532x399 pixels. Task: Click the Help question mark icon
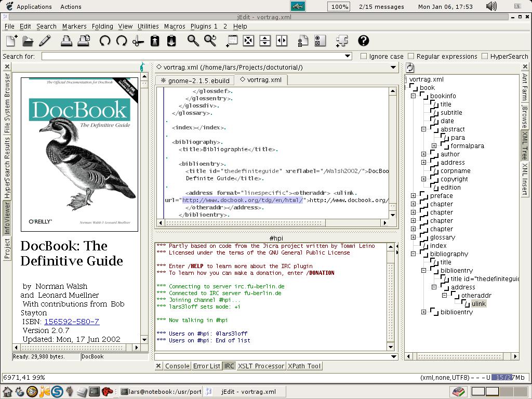coord(364,41)
